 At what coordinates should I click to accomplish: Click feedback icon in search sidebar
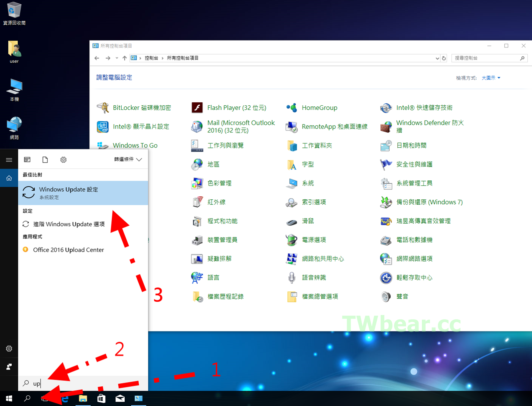coord(9,367)
